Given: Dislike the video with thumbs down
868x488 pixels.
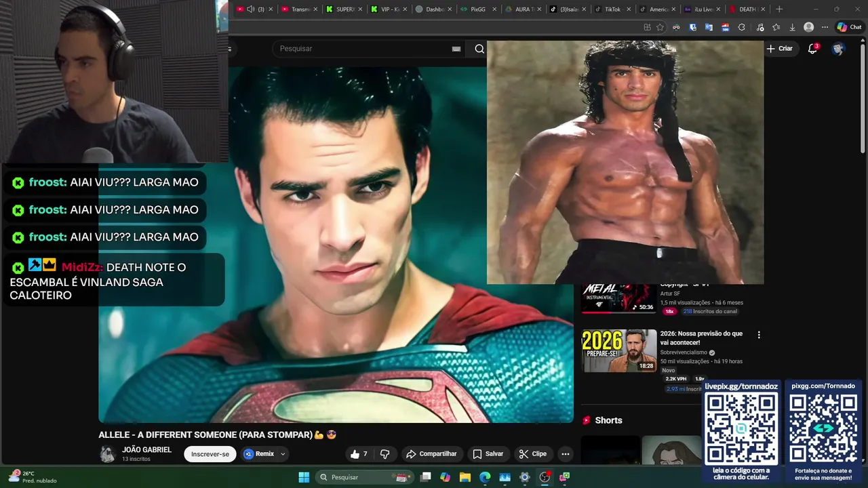Looking at the screenshot, I should point(384,454).
